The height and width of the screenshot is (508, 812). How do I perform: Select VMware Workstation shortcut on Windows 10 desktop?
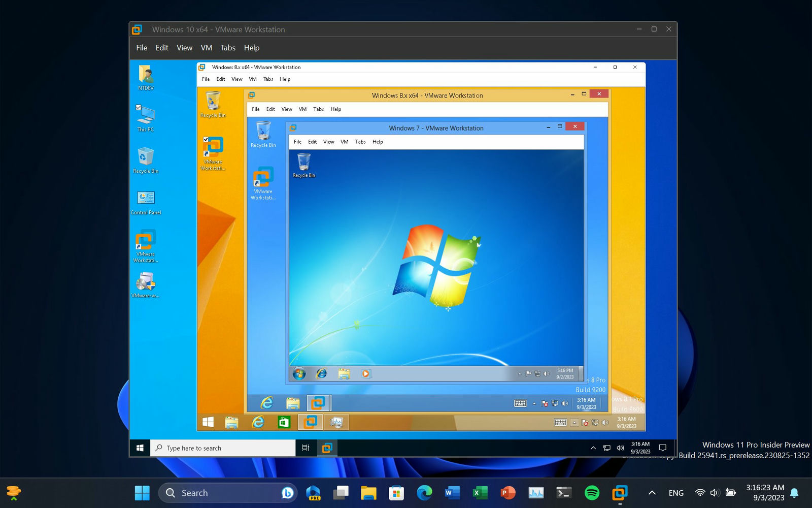[146, 246]
